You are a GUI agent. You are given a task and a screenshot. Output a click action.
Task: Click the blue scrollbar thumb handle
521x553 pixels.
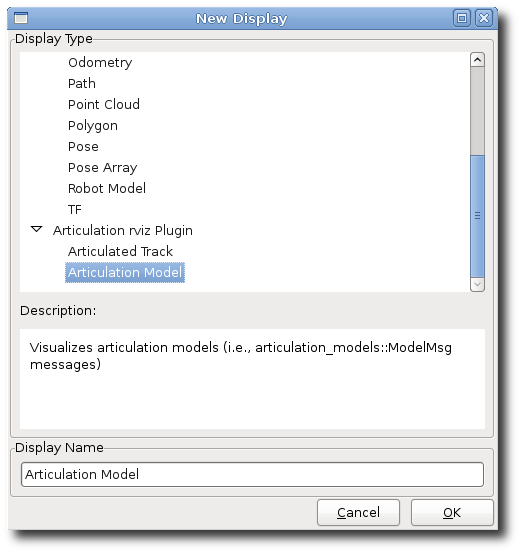[x=477, y=216]
